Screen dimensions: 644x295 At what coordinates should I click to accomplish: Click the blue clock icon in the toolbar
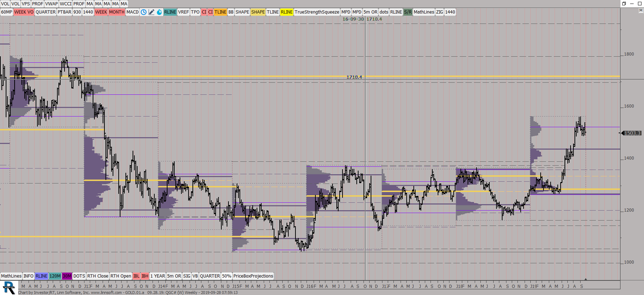tap(144, 12)
